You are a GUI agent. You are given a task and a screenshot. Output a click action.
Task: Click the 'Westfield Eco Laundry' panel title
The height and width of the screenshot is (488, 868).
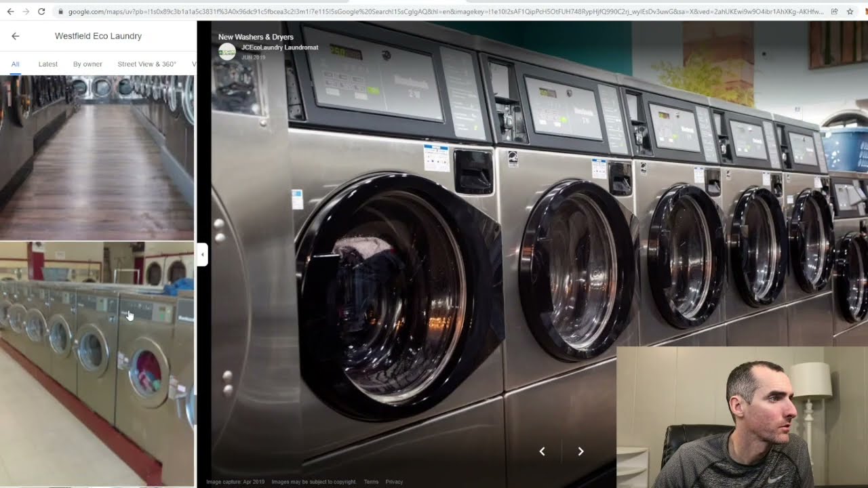[98, 36]
